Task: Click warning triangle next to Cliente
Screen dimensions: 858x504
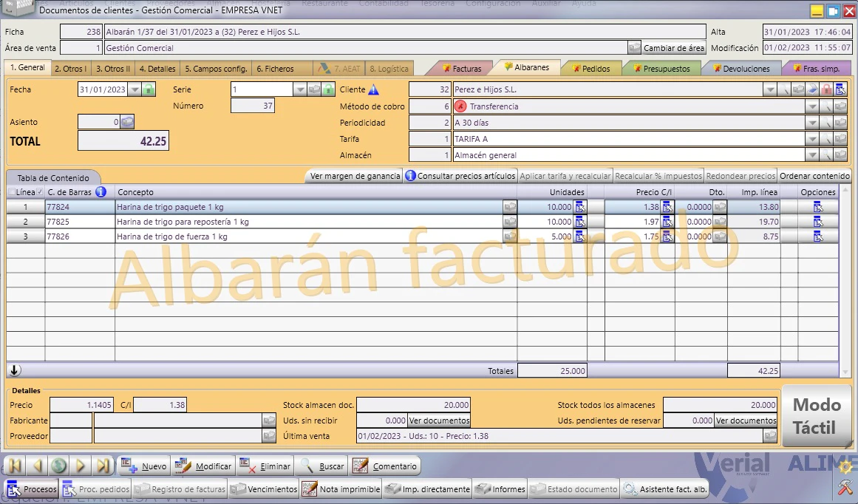Action: coord(373,89)
